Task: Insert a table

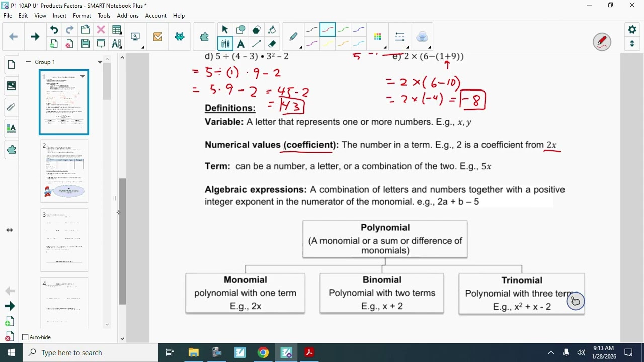Action: coord(117,30)
